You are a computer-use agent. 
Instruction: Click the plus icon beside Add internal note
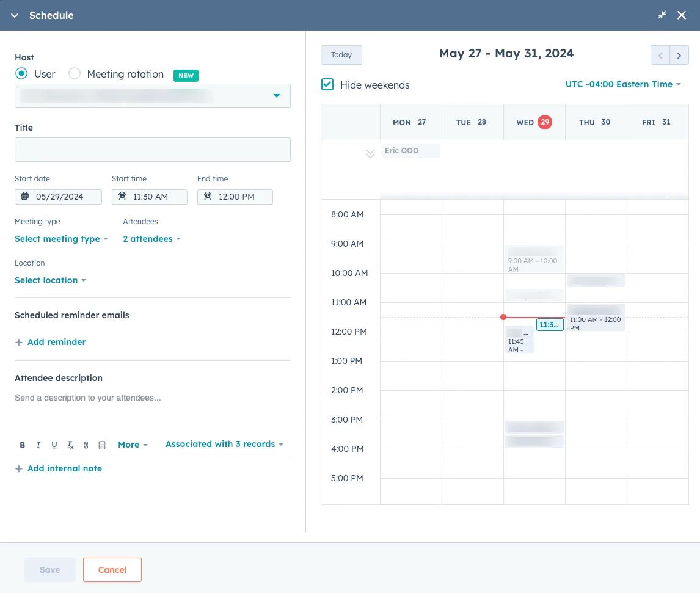[19, 468]
